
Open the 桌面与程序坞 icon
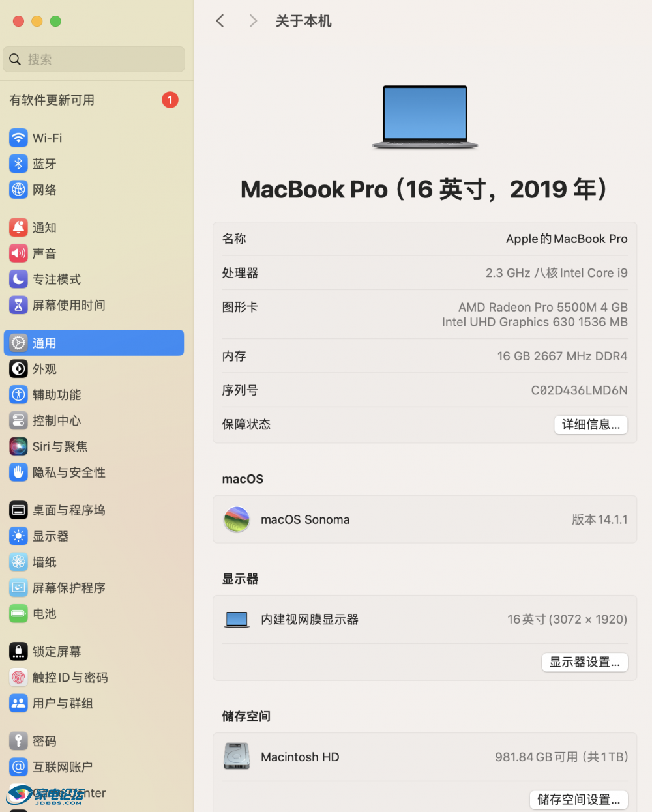tap(18, 510)
